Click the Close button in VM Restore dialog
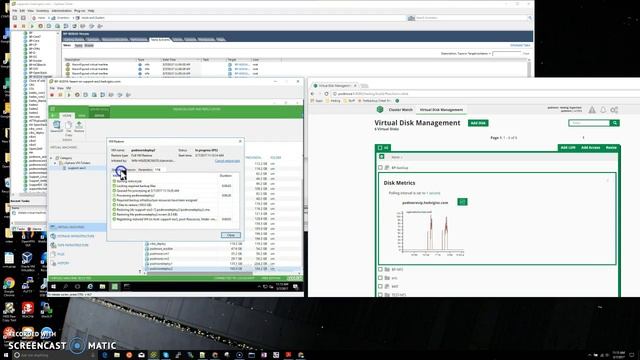640x360 pixels. pos(231,235)
